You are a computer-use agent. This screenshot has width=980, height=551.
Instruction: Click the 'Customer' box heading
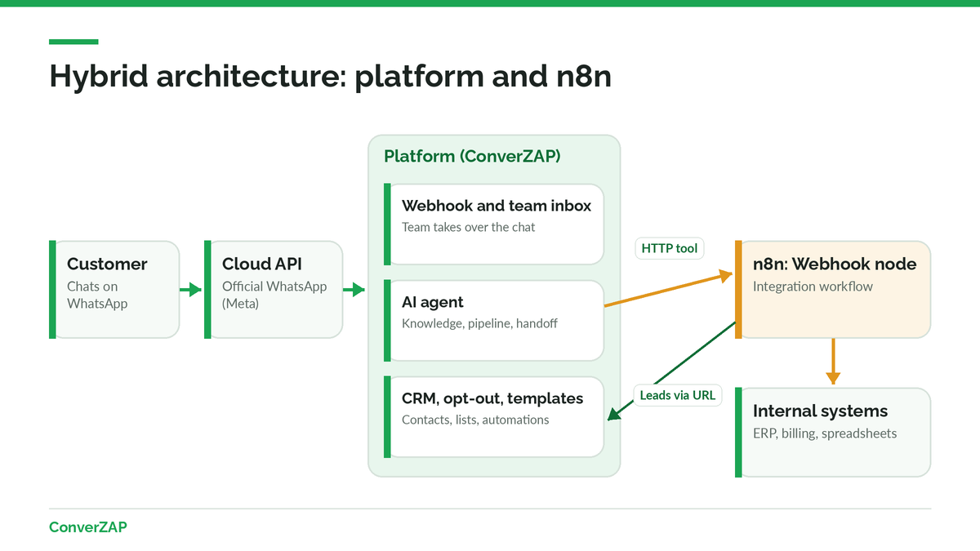(107, 264)
